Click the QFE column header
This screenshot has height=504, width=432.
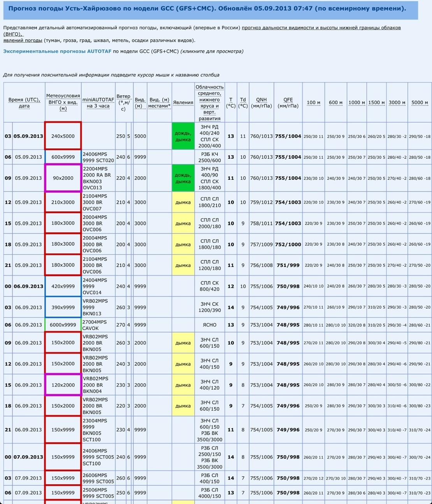[x=288, y=103]
